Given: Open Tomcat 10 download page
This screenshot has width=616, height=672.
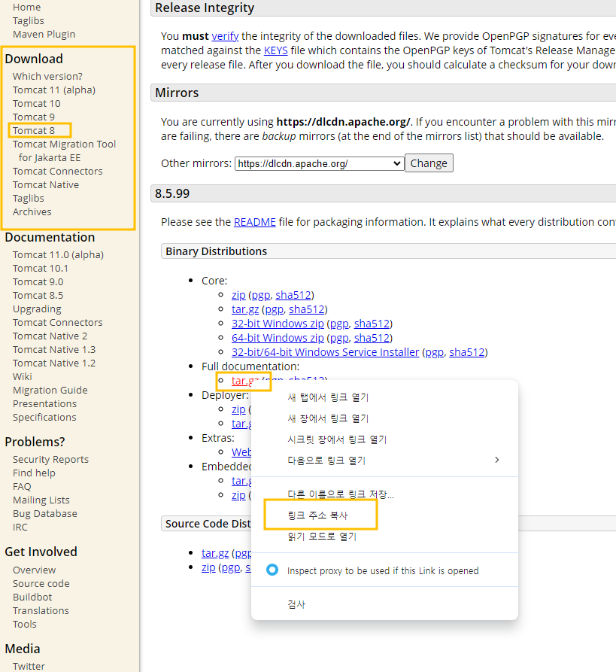Looking at the screenshot, I should (x=36, y=103).
